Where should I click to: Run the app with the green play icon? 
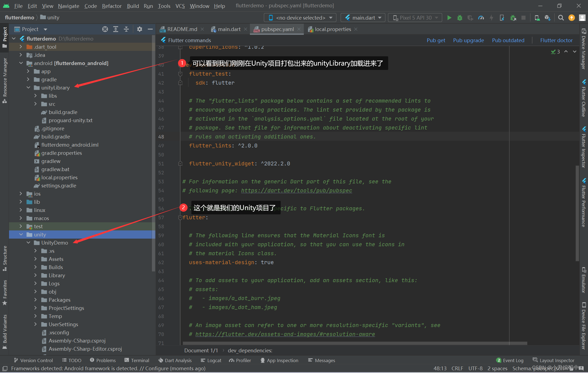point(449,18)
